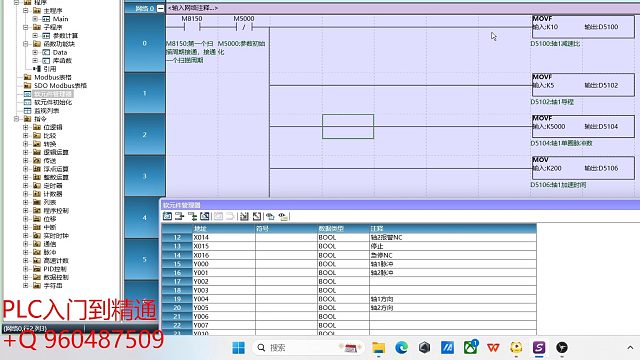
Task: Expand the 参数计算 subroutine node
Action: coord(35,36)
